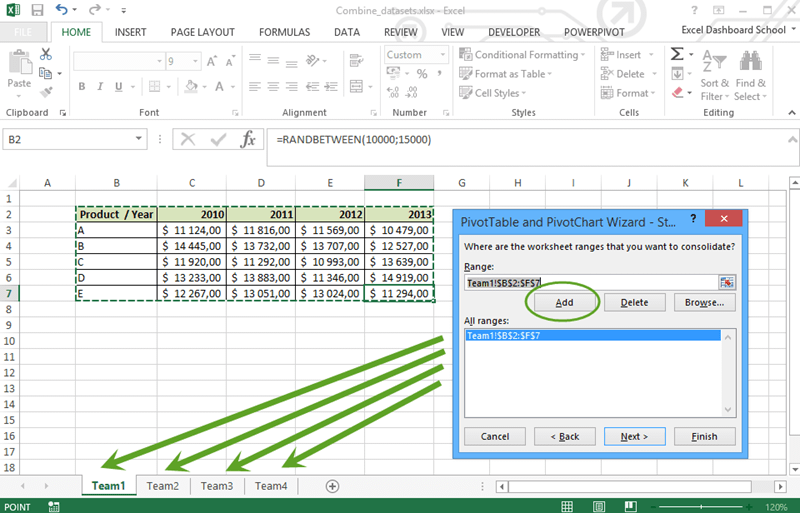Toggle Bottom Align vertical alignment
The width and height of the screenshot is (800, 513).
pos(291,64)
